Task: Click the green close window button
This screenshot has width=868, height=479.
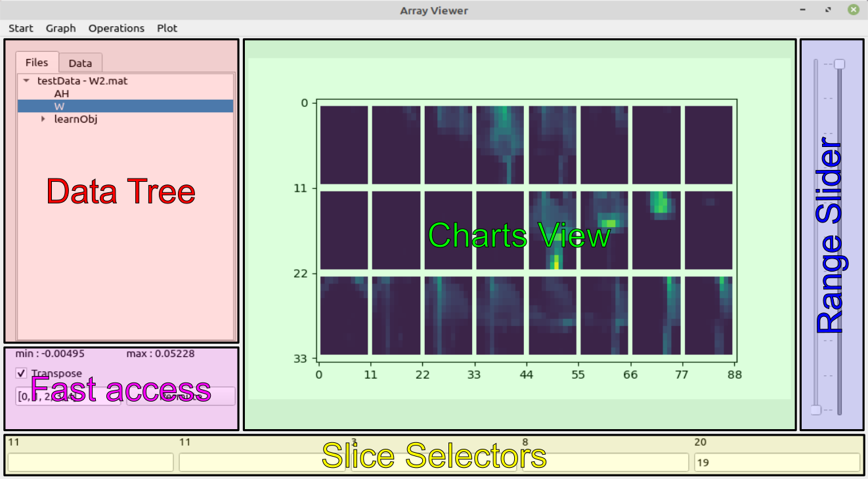Action: click(853, 10)
